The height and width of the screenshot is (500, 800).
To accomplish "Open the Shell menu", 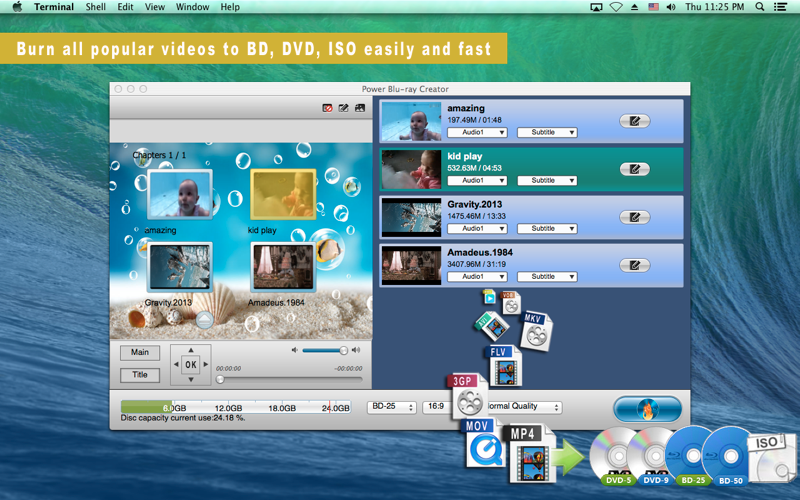I will (95, 7).
